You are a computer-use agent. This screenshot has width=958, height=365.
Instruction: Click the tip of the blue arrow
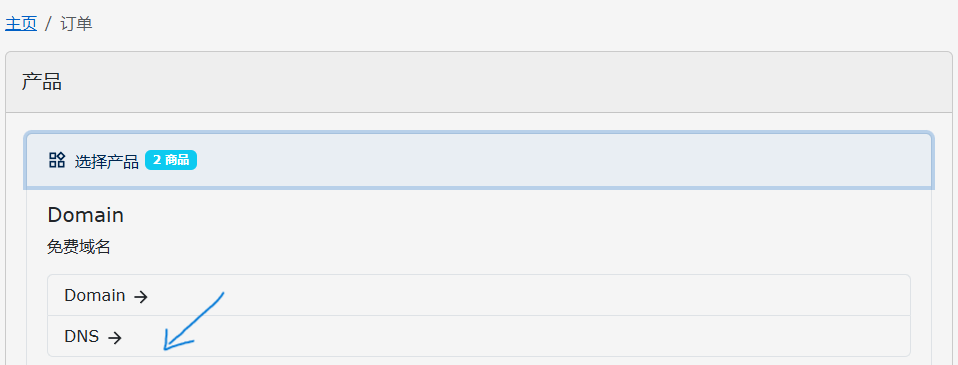[165, 350]
